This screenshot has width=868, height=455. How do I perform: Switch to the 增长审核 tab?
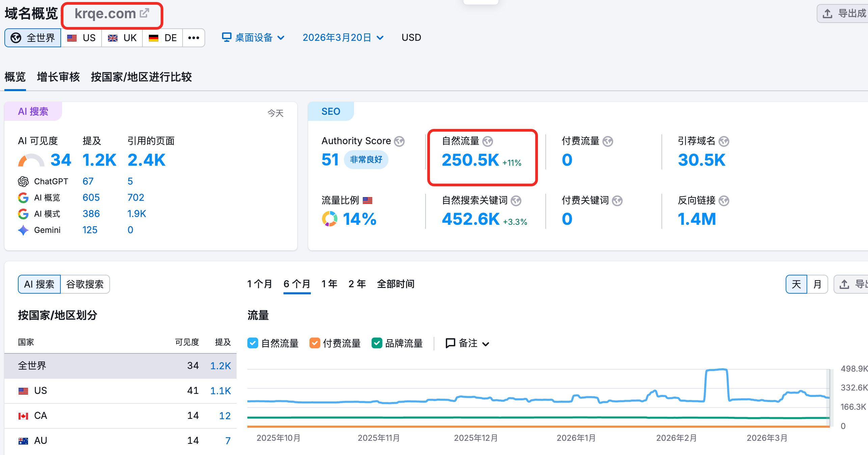coord(58,77)
